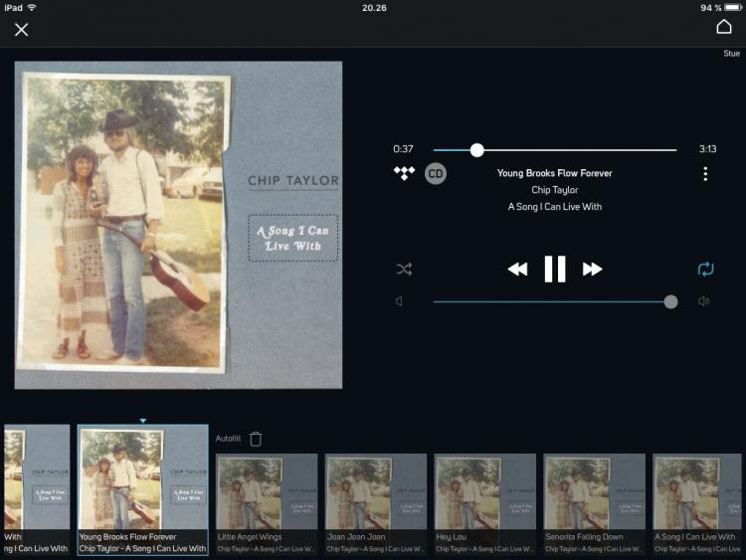Tap the elapsed time 0:37
The height and width of the screenshot is (560, 746).
[x=403, y=149]
